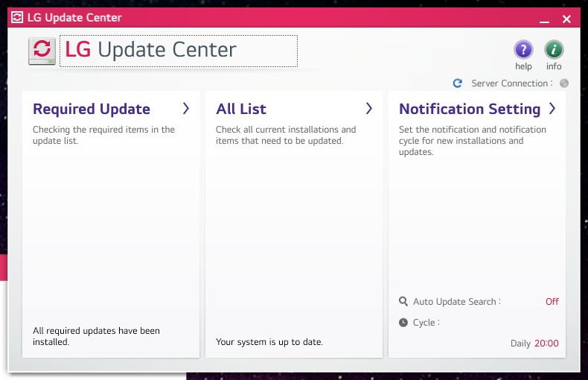Close the LG Update Center window
The height and width of the screenshot is (380, 588).
[566, 19]
